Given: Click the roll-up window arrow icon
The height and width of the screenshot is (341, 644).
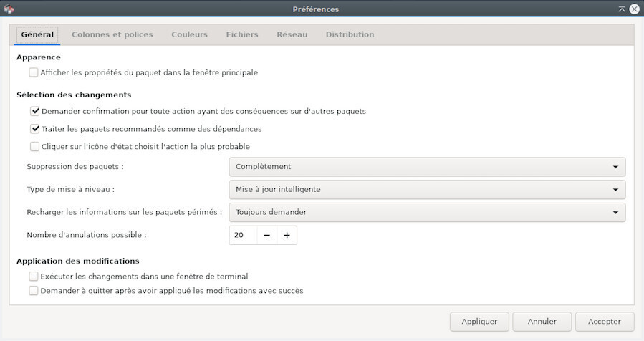Looking at the screenshot, I should coord(622,9).
